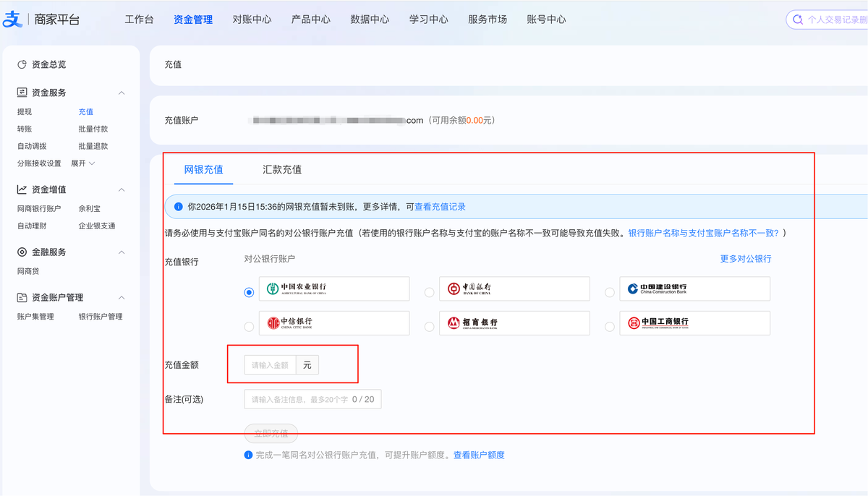Go to 自动调拨 in sidebar
The image size is (868, 496).
32,146
